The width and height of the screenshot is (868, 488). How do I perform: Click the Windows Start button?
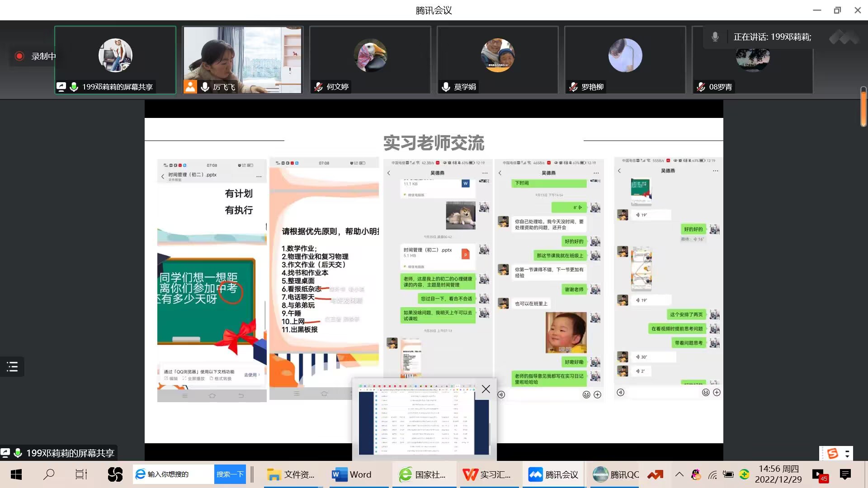point(16,474)
